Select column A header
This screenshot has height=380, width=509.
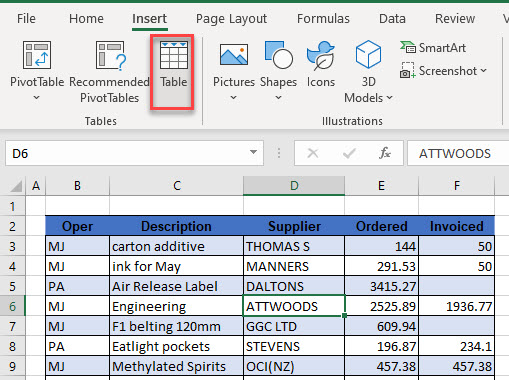click(x=36, y=186)
